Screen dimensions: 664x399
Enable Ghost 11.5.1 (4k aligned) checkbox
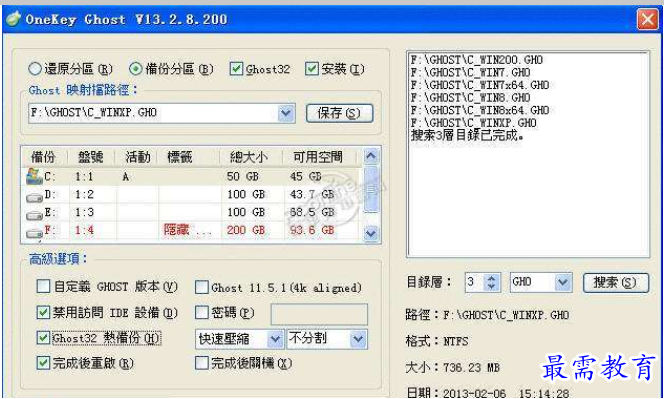coord(202,287)
